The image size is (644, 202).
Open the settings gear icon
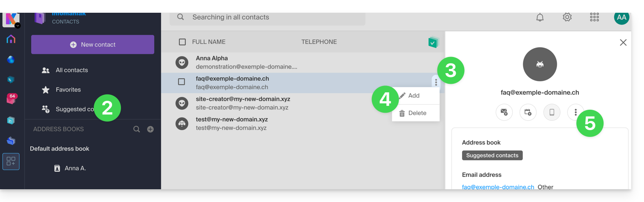click(567, 17)
